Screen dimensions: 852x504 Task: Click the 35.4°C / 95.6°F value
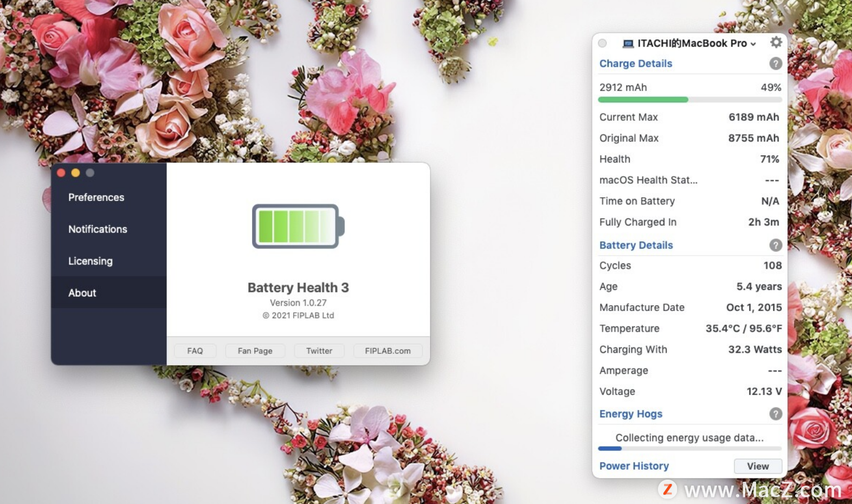[744, 328]
